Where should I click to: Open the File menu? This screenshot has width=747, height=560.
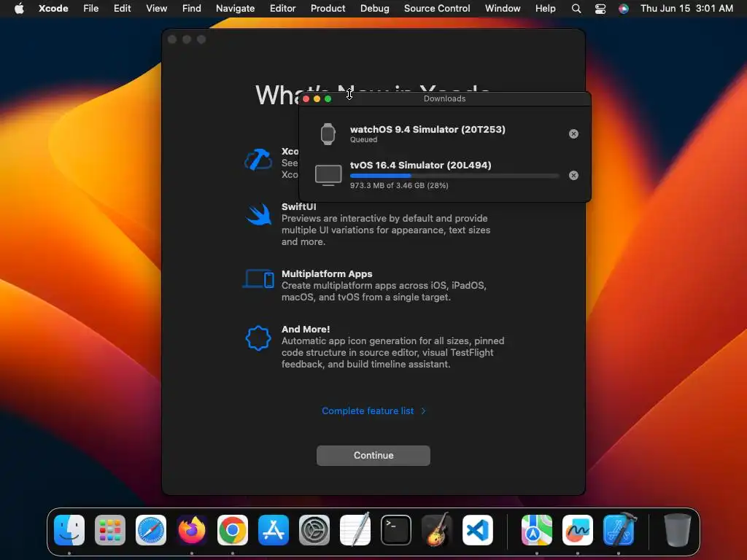91,8
